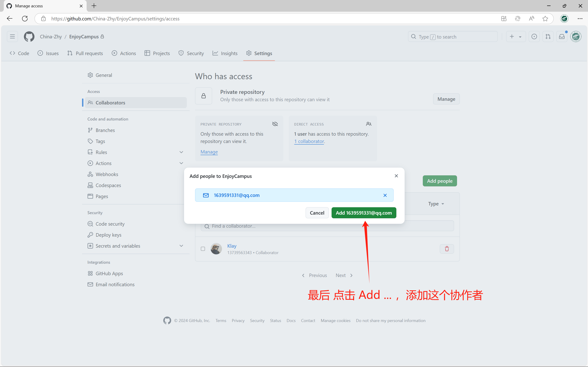The image size is (588, 367).
Task: Click the Manage visibility button
Action: [x=446, y=99]
